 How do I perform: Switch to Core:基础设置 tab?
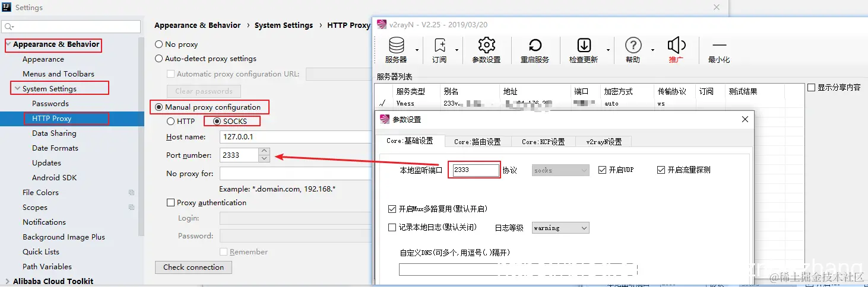[x=410, y=141]
